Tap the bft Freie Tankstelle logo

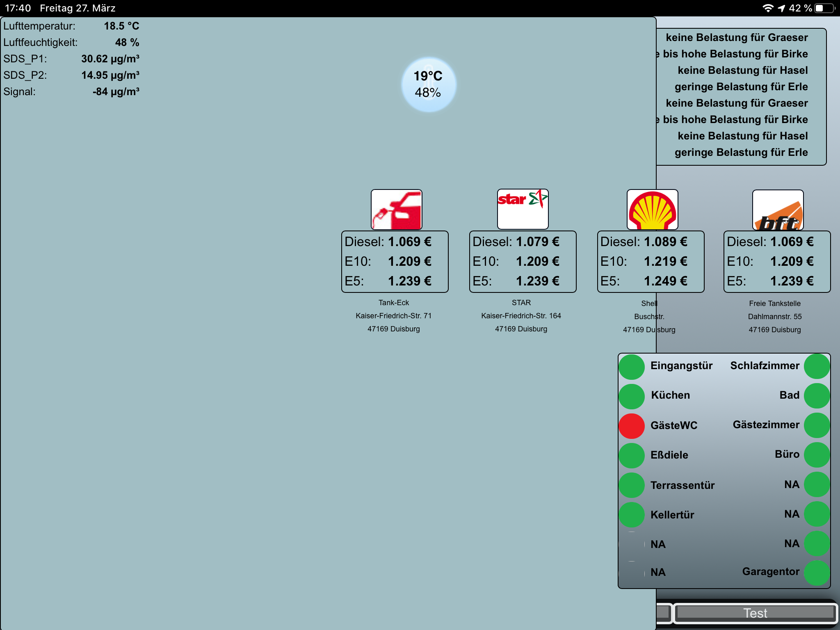click(x=778, y=210)
